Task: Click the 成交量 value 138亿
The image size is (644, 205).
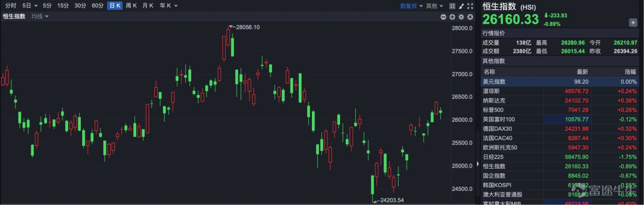Action: (x=523, y=42)
